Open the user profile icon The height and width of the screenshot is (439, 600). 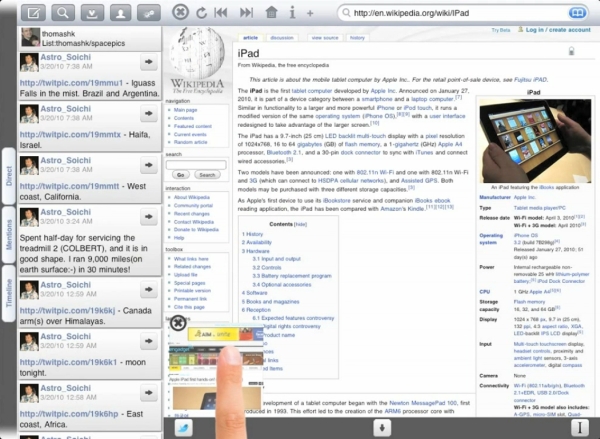[x=121, y=13]
